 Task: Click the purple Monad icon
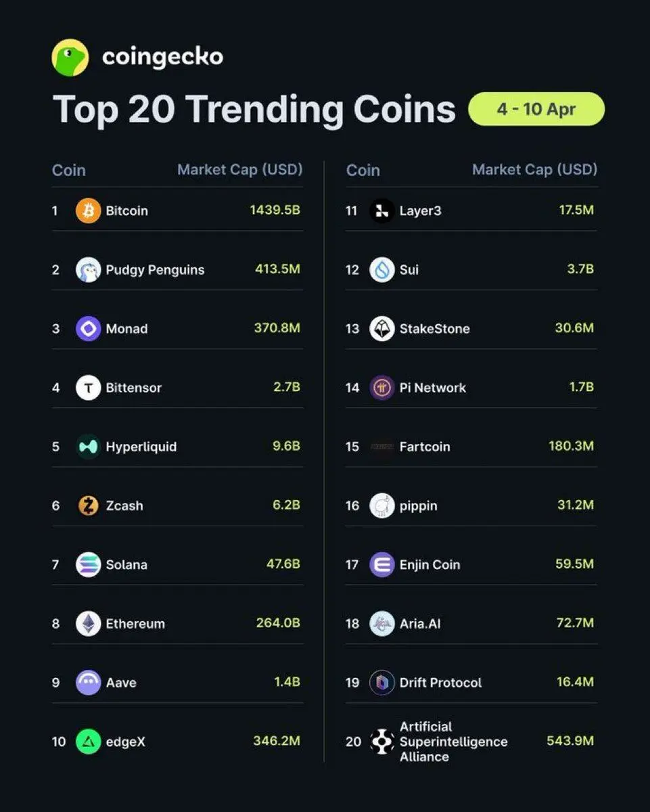click(88, 329)
